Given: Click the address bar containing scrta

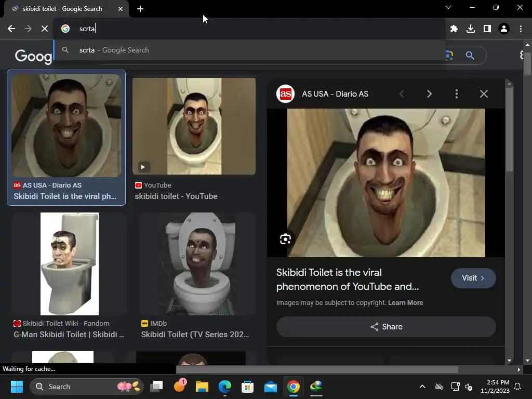Looking at the screenshot, I should point(249,29).
